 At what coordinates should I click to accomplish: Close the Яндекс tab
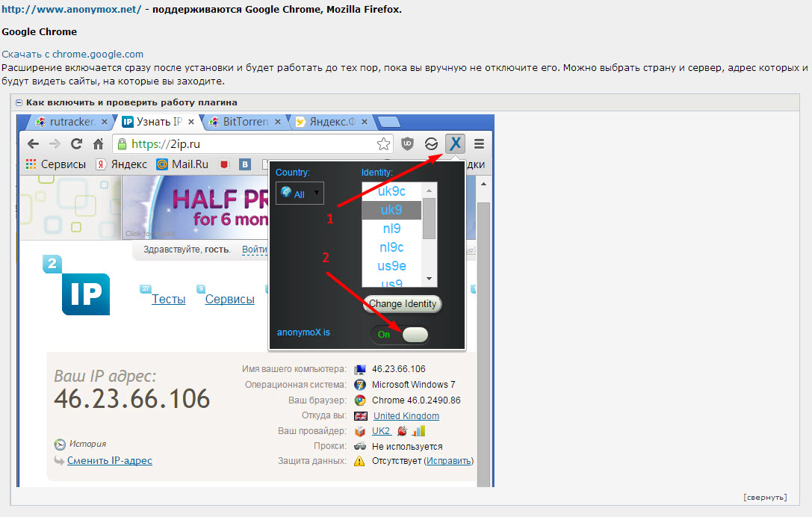(365, 122)
